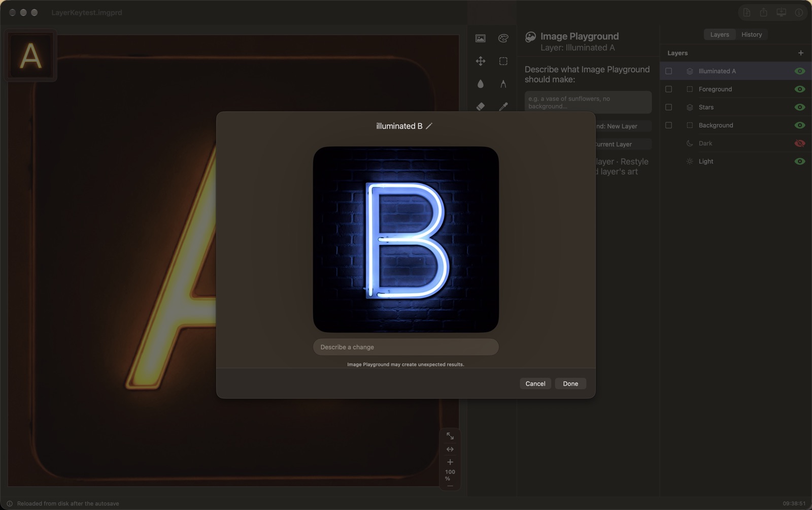Select the Eyedropper tool
The height and width of the screenshot is (510, 812).
[x=503, y=106]
